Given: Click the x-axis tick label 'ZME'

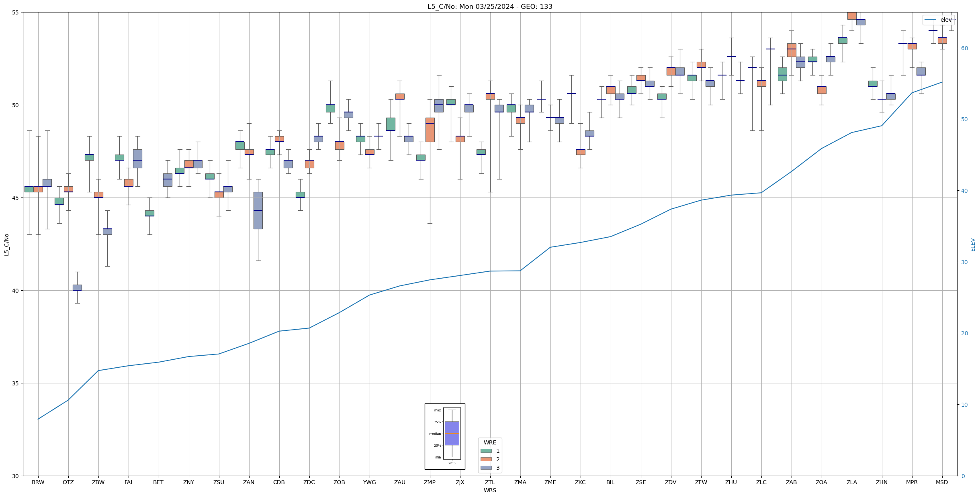Looking at the screenshot, I should (550, 482).
